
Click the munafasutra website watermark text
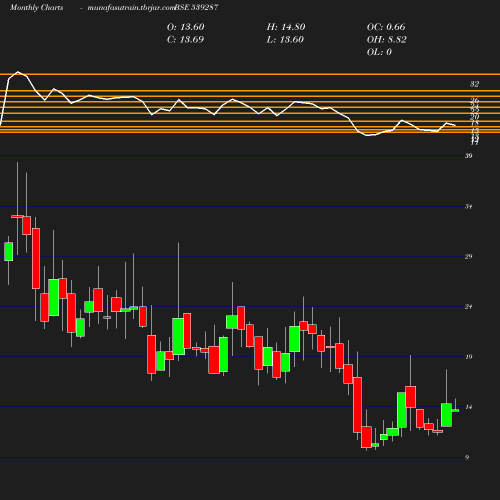click(131, 8)
